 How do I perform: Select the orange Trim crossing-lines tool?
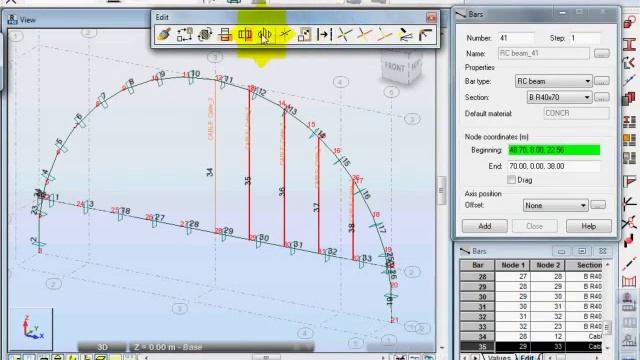(364, 34)
